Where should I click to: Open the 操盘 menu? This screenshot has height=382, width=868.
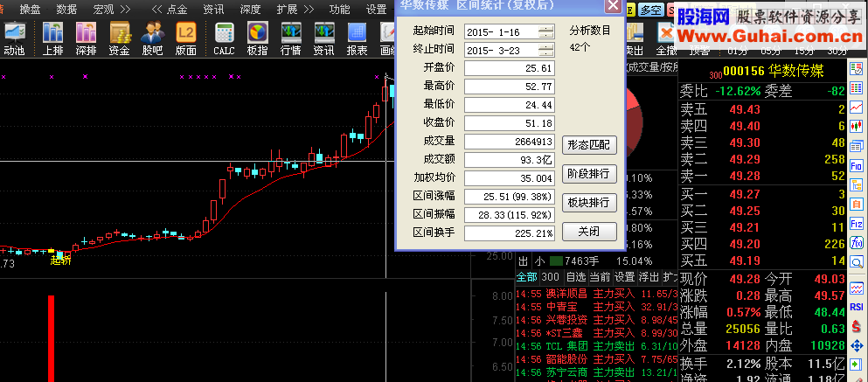click(30, 10)
